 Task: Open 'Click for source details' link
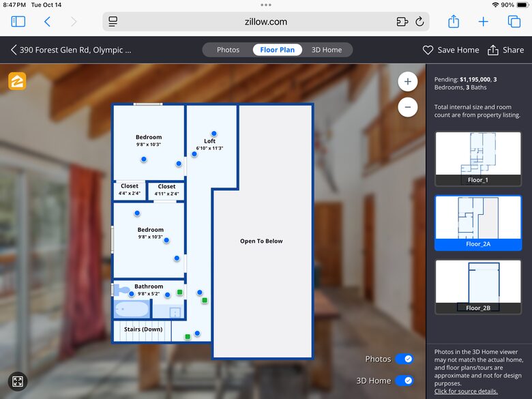click(x=466, y=391)
